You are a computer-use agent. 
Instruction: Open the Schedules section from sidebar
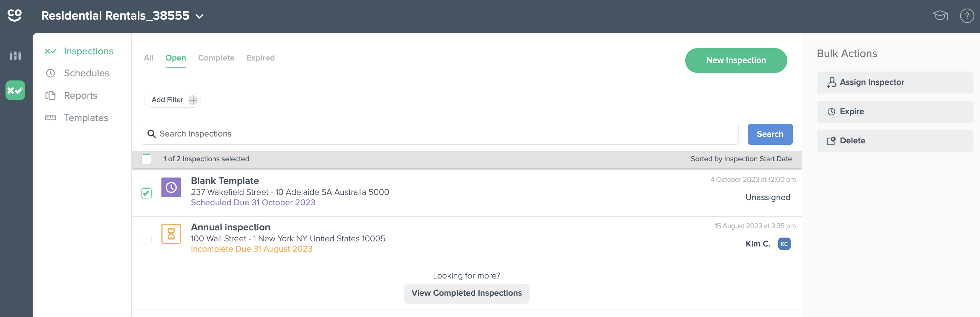[86, 73]
